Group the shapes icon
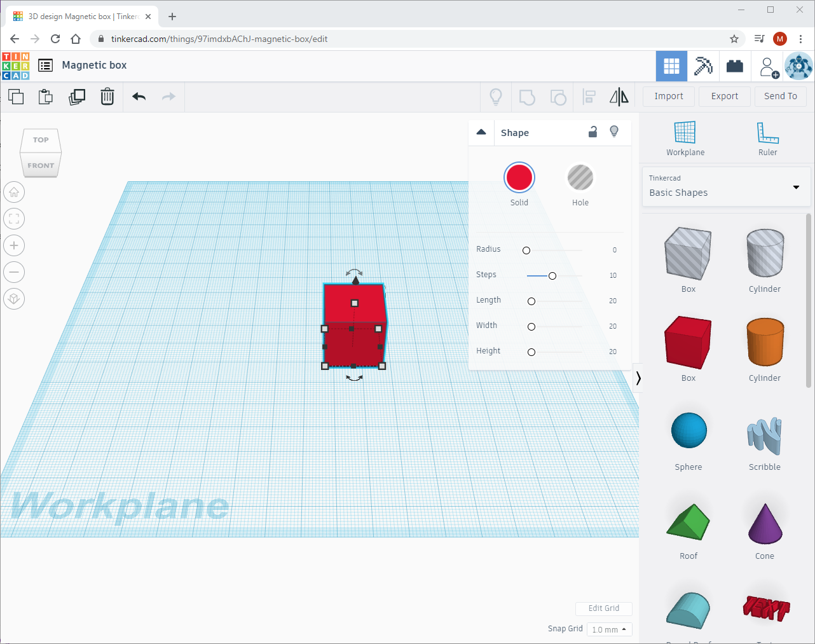This screenshot has width=815, height=644. [527, 97]
